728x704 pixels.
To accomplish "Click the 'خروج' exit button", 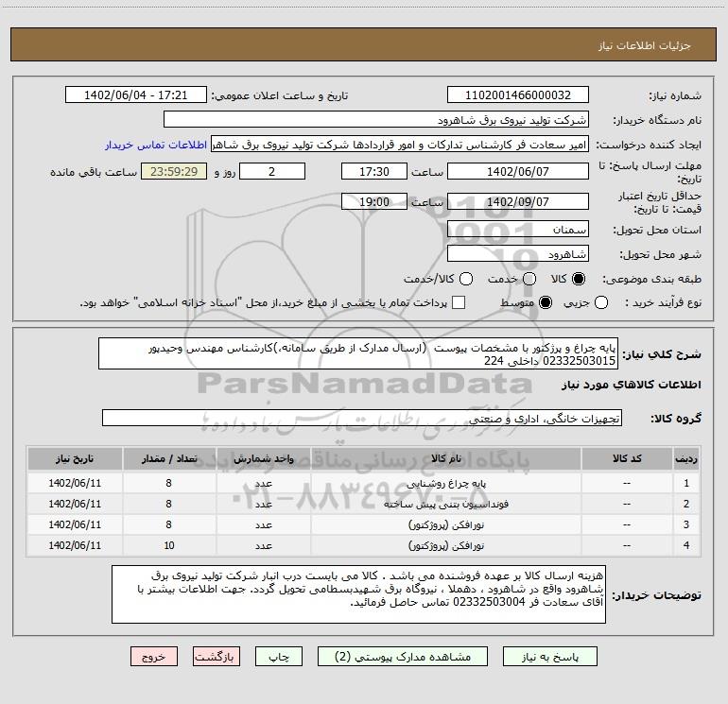I will (x=154, y=657).
